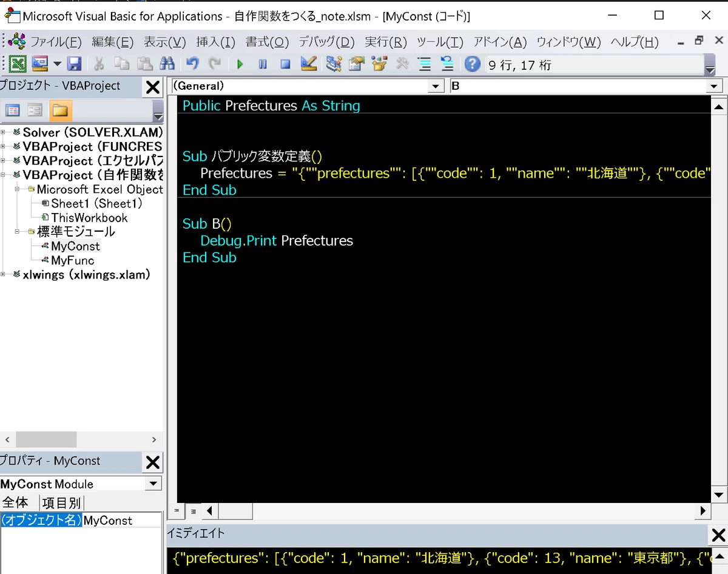Click the Debug.Print Prefectures code line
This screenshot has height=574, width=728.
277,240
